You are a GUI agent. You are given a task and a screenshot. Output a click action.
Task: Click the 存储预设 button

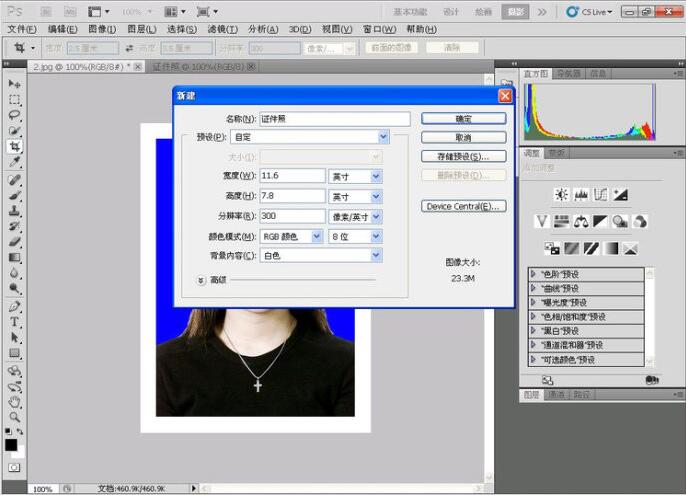pyautogui.click(x=463, y=157)
